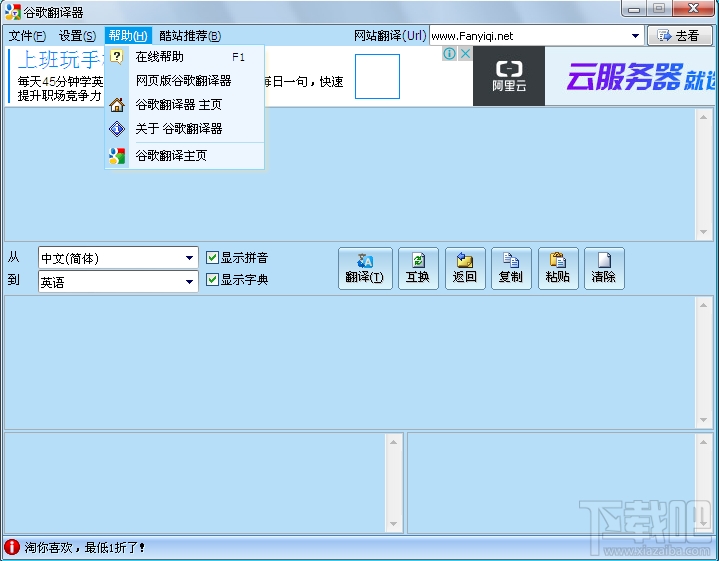Click the 粘贴 paste button
This screenshot has width=719, height=561.
click(558, 269)
